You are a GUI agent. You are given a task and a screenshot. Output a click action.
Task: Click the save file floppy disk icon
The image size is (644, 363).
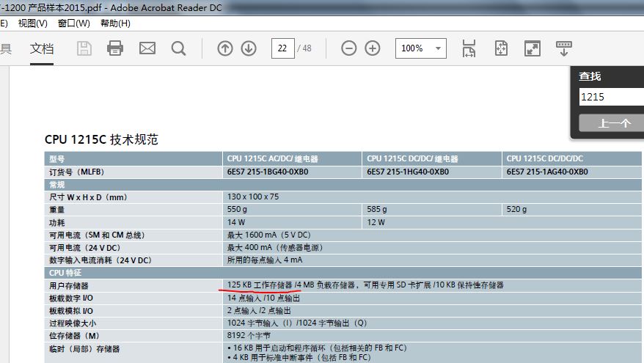click(84, 48)
